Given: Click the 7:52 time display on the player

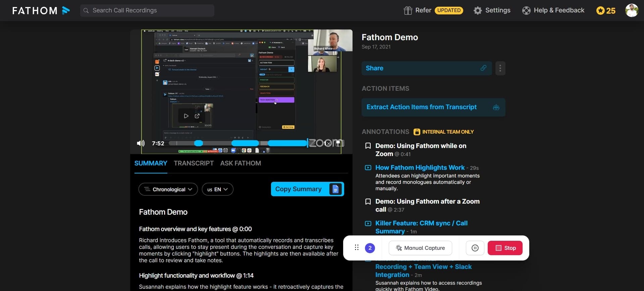Looking at the screenshot, I should 158,143.
